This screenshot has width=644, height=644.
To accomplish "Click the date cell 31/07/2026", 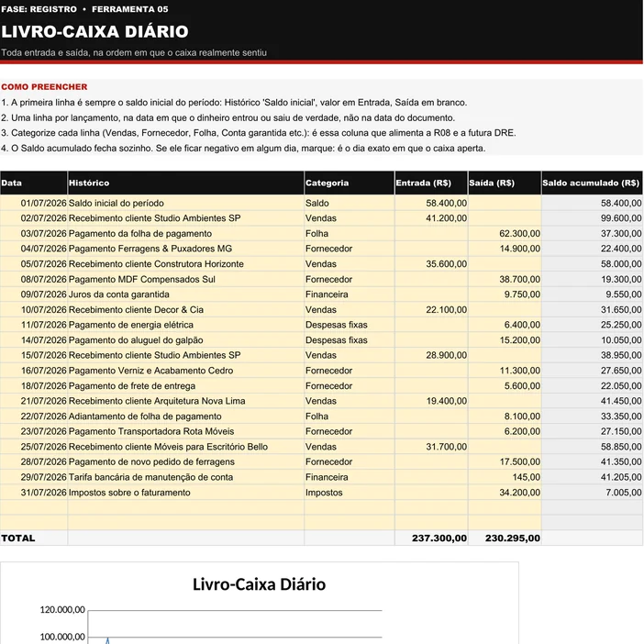I will (34, 493).
